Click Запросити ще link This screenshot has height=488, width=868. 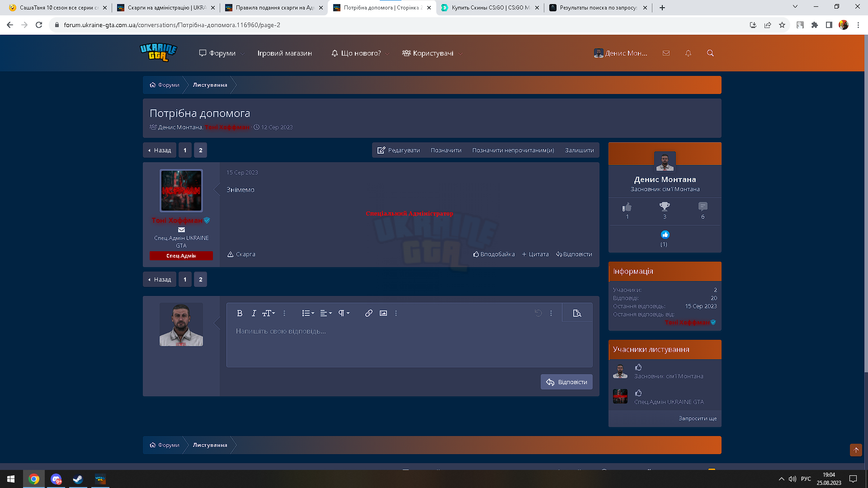(698, 418)
